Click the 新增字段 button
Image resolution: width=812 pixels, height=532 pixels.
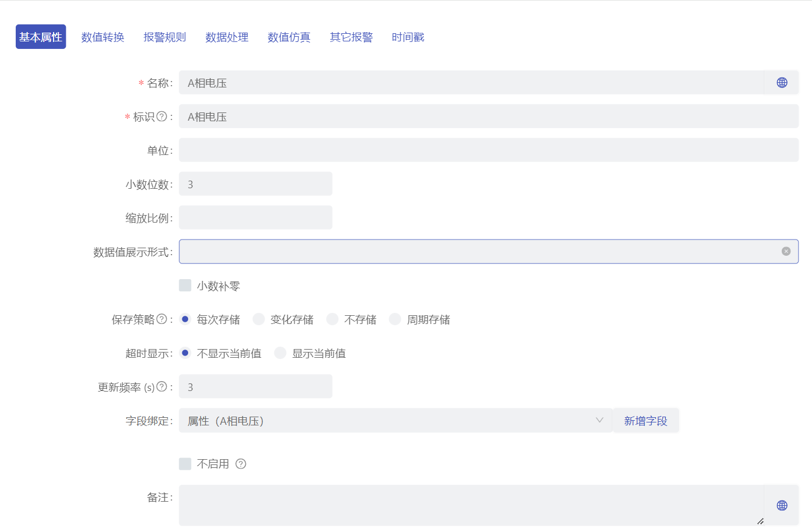pos(645,421)
